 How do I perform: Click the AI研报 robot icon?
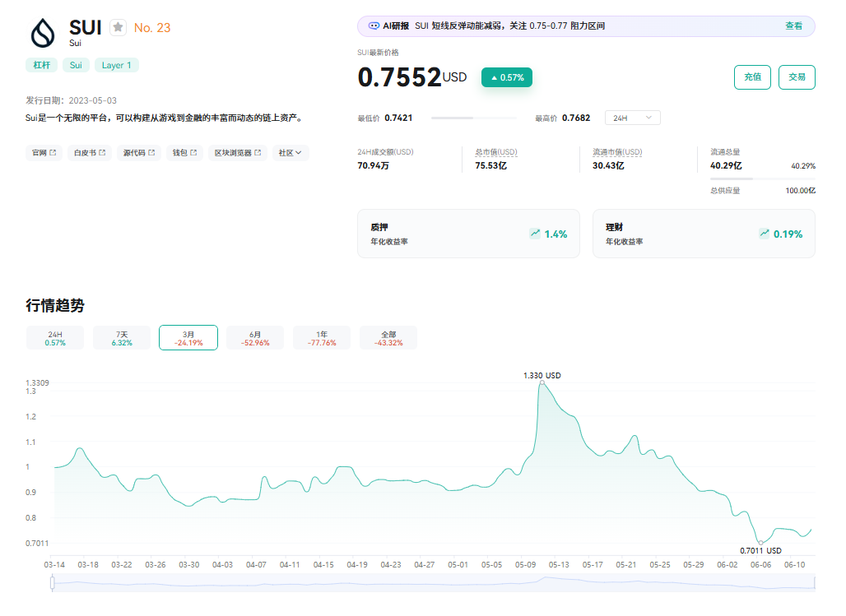tap(374, 25)
